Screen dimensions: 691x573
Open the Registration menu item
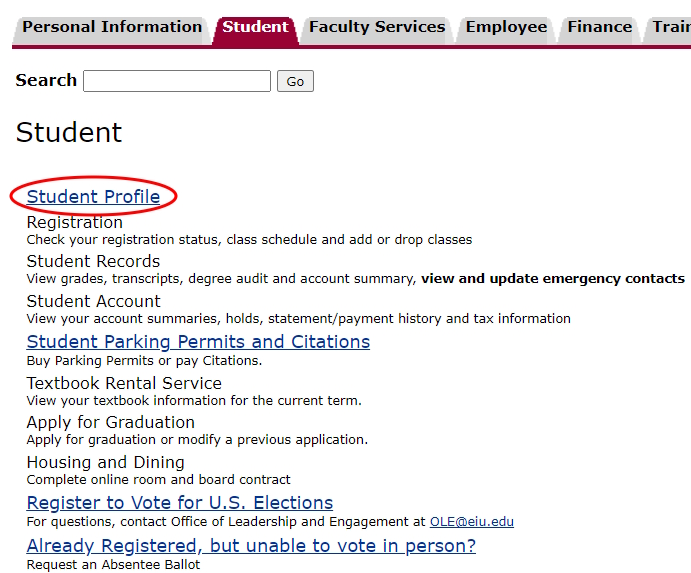(x=75, y=222)
